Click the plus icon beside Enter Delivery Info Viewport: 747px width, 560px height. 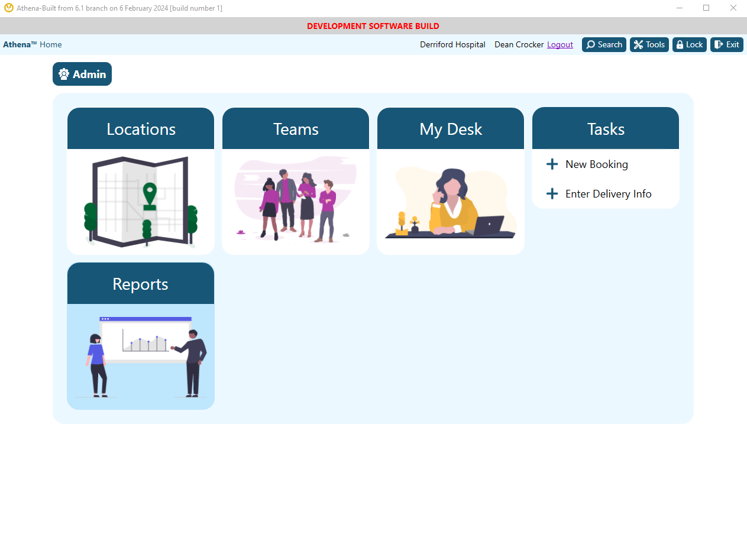click(x=552, y=193)
